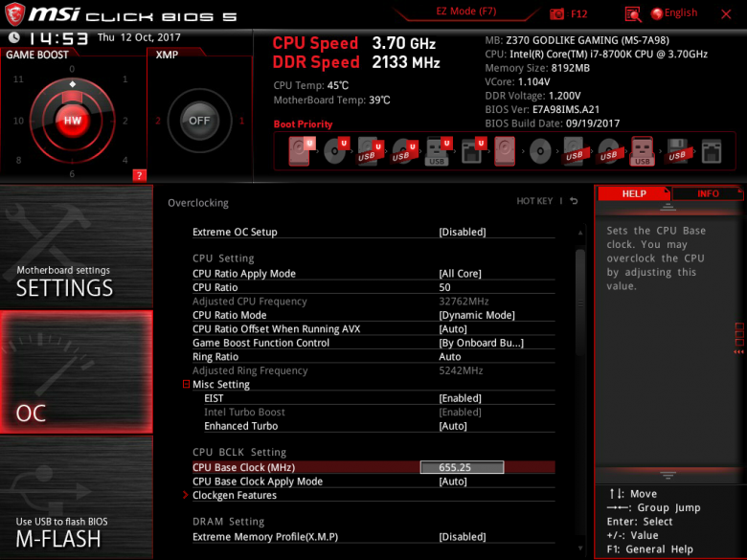
Task: Click the MSI dragon shield logo
Action: click(14, 13)
